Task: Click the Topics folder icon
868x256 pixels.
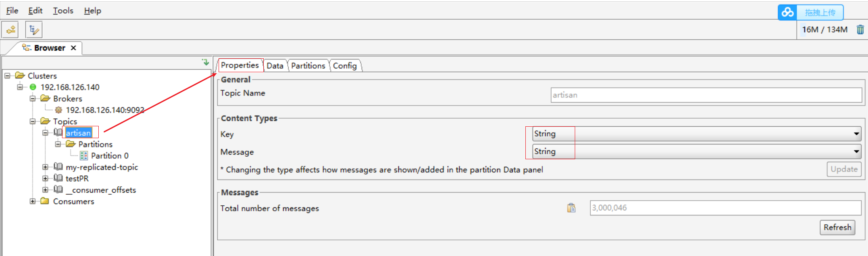Action: pyautogui.click(x=45, y=121)
